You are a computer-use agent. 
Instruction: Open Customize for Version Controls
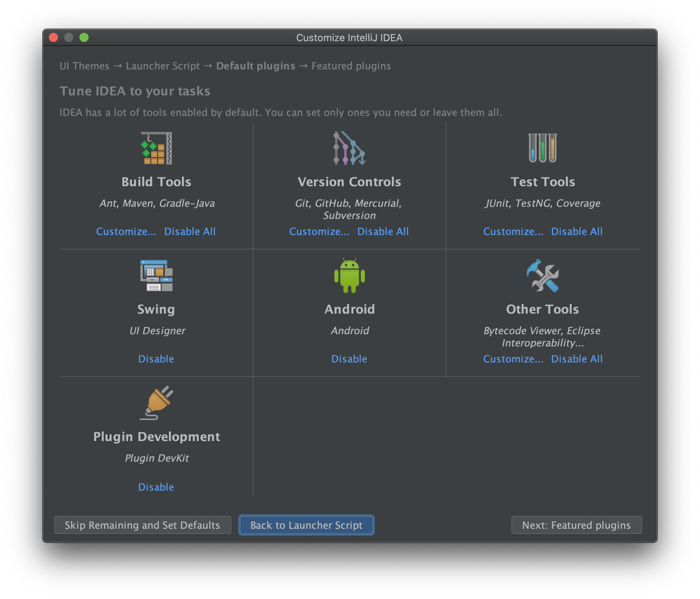(319, 232)
